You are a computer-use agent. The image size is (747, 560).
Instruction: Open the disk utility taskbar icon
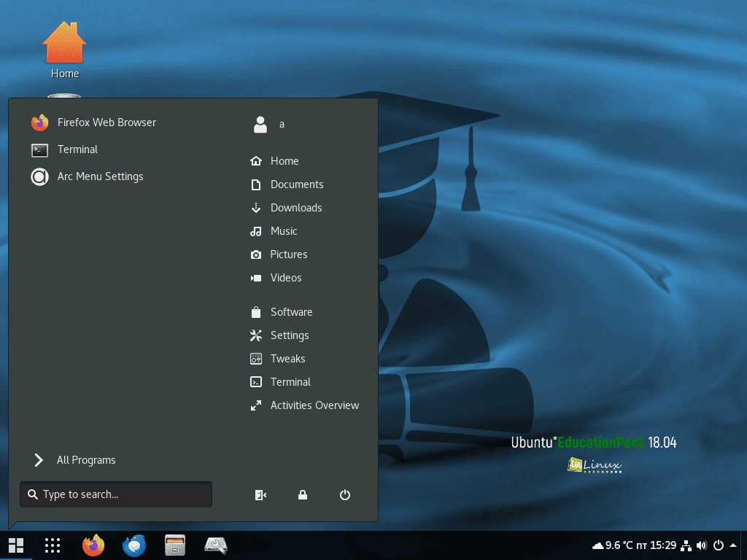pyautogui.click(x=216, y=545)
